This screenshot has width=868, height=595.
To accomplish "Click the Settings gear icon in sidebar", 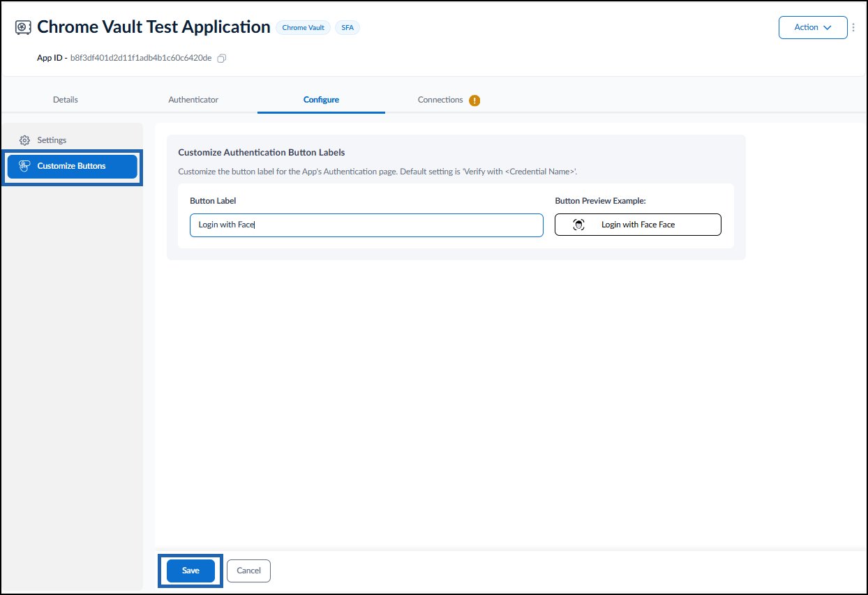I will pos(24,140).
